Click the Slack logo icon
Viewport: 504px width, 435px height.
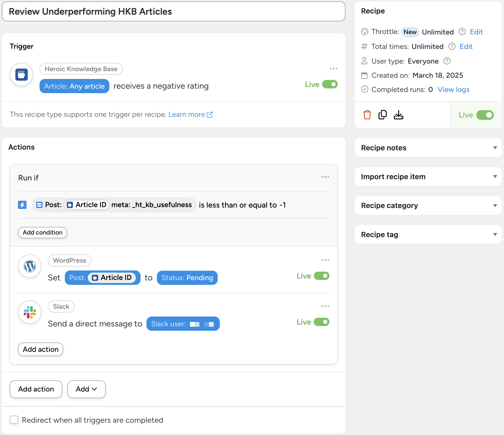pos(30,312)
